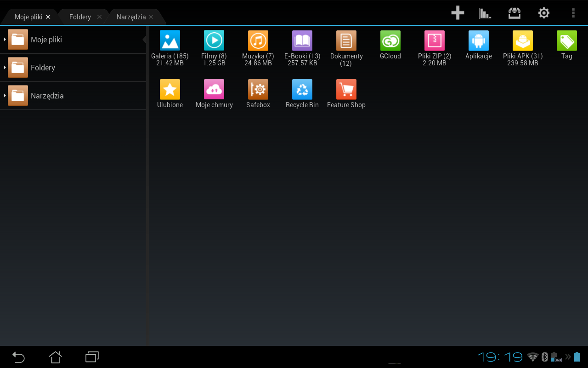Open the overflow menu

click(573, 12)
